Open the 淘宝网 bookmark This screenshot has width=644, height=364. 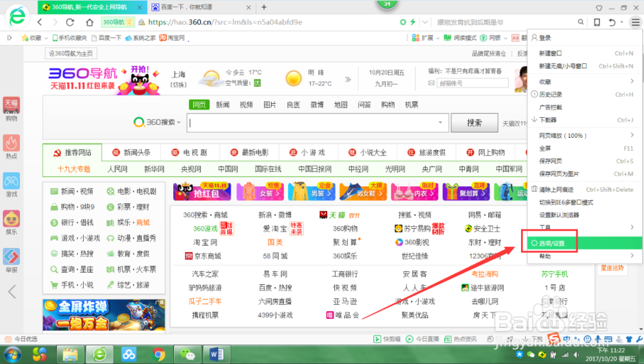172,38
